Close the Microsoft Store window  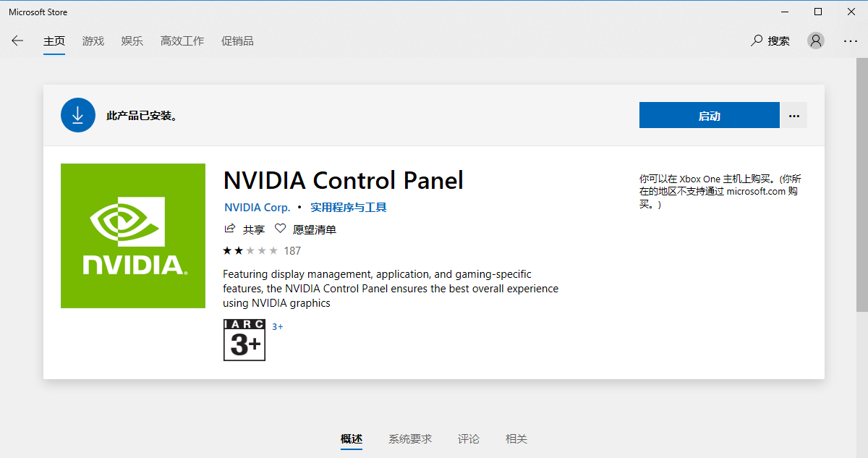851,12
